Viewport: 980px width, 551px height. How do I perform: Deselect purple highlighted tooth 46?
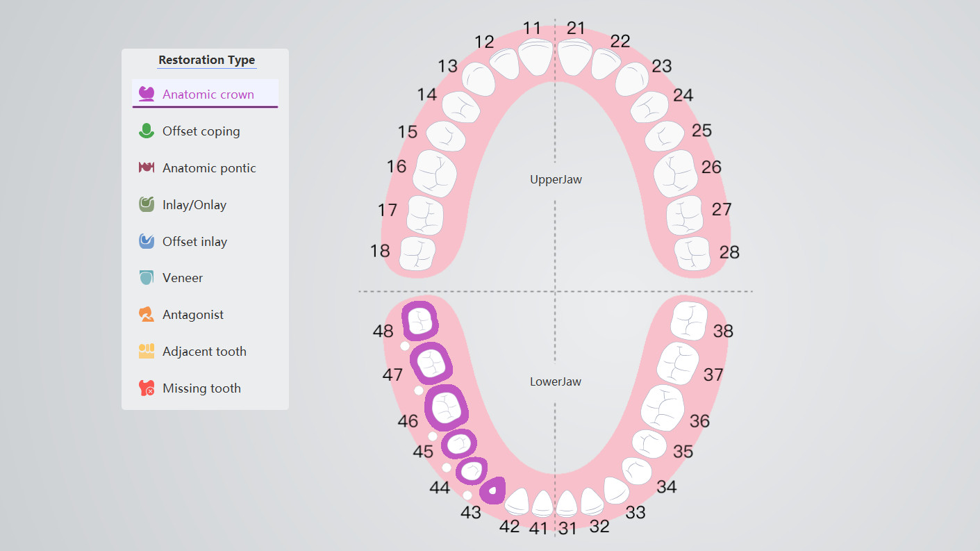(446, 407)
